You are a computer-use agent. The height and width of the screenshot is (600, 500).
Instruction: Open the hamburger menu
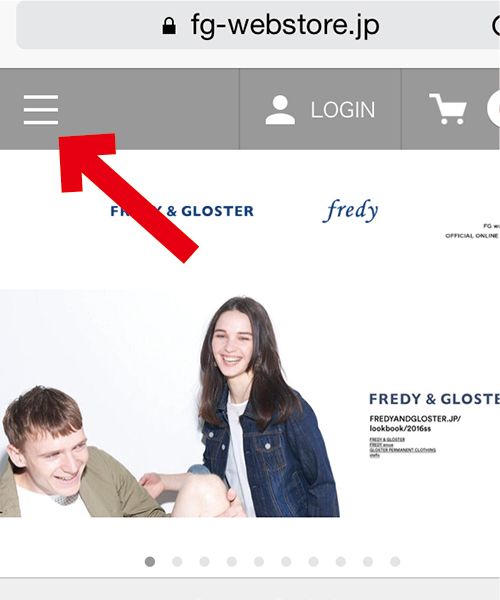click(x=41, y=110)
